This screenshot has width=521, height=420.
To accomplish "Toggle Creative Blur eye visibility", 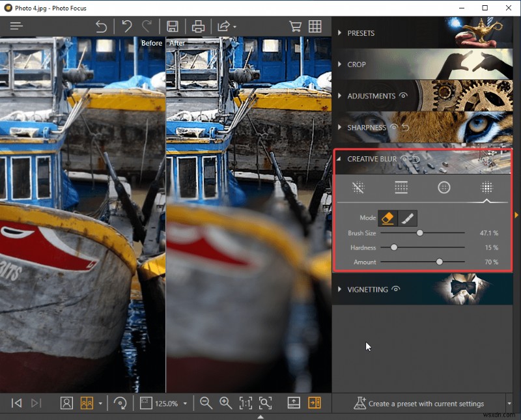I will tap(404, 158).
